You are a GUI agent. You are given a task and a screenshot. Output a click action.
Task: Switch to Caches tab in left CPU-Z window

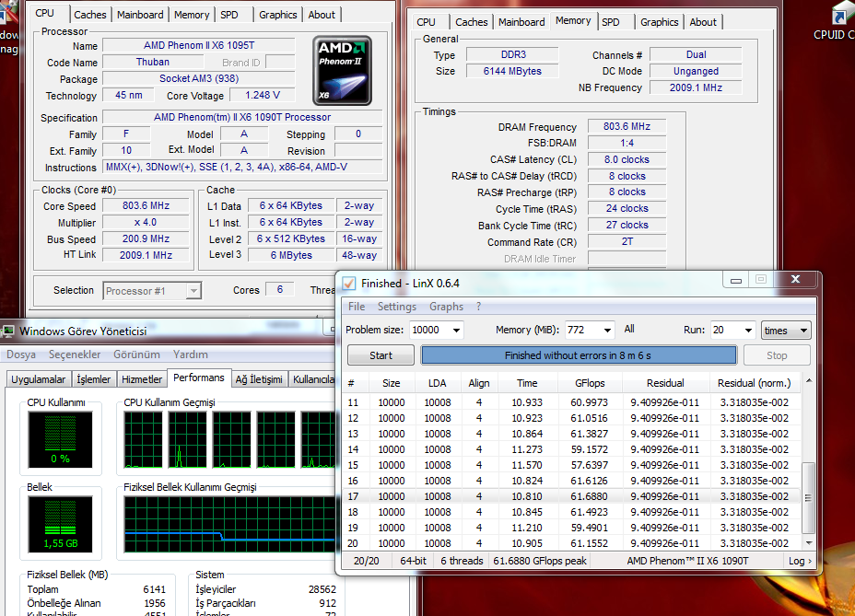click(90, 15)
